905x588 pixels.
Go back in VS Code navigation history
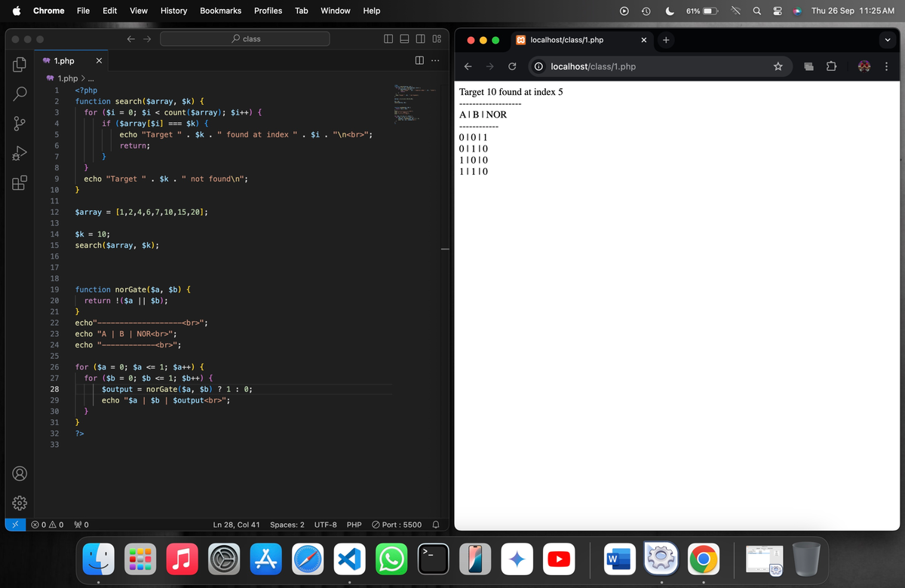tap(130, 38)
